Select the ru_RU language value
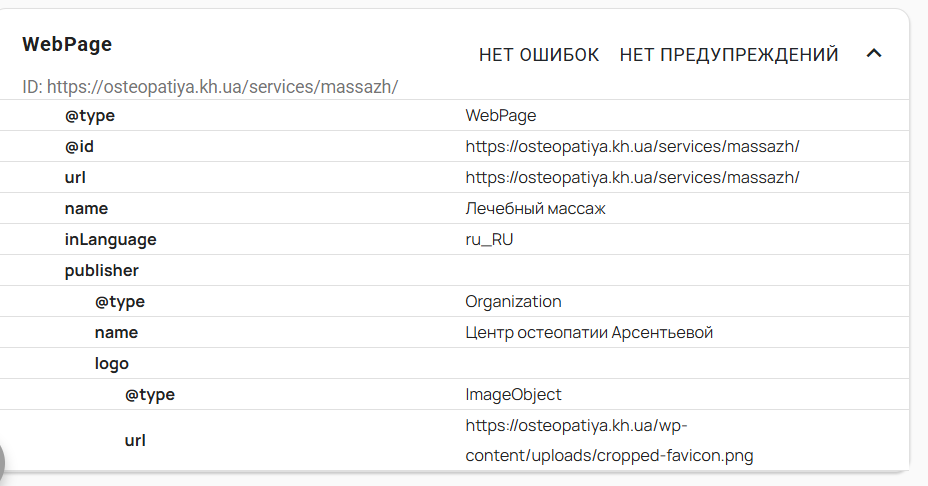The height and width of the screenshot is (486, 928). point(490,240)
